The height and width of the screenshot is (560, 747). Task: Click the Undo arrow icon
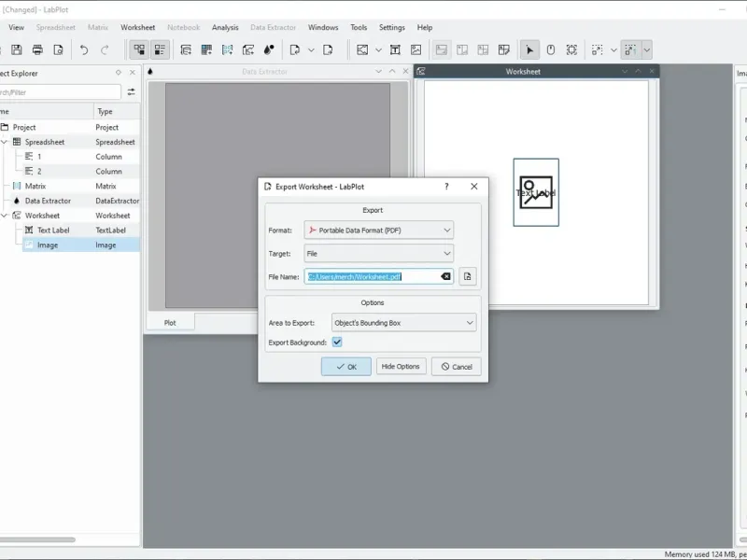pyautogui.click(x=84, y=50)
